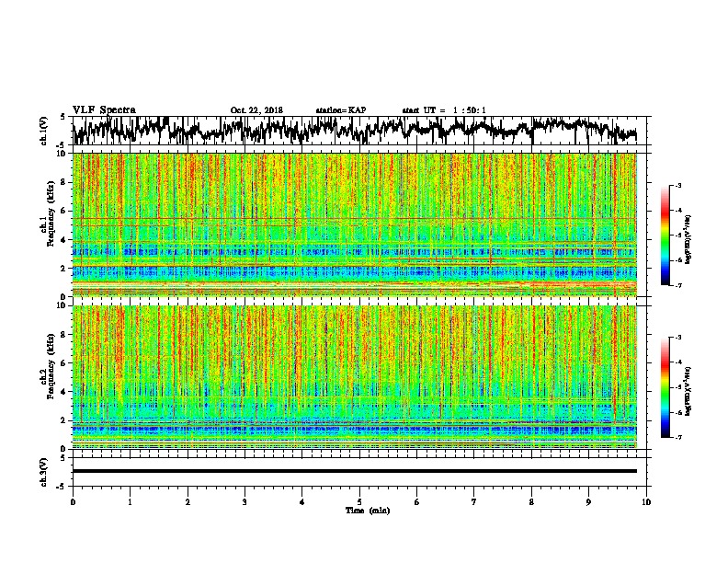Click the "-7" value on ch.2 colorbar
The height and width of the screenshot is (563, 728).
[x=678, y=438]
